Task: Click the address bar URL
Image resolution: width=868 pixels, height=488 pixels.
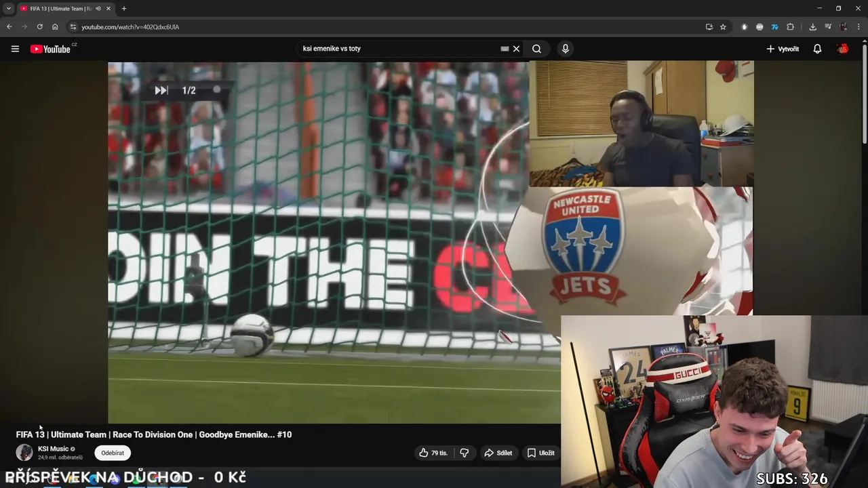Action: point(130,27)
